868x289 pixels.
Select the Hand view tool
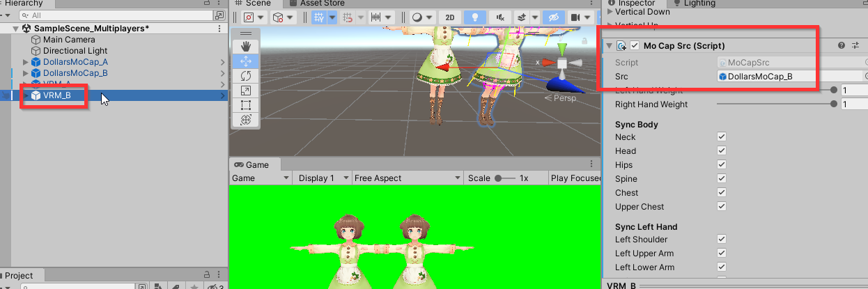click(246, 47)
